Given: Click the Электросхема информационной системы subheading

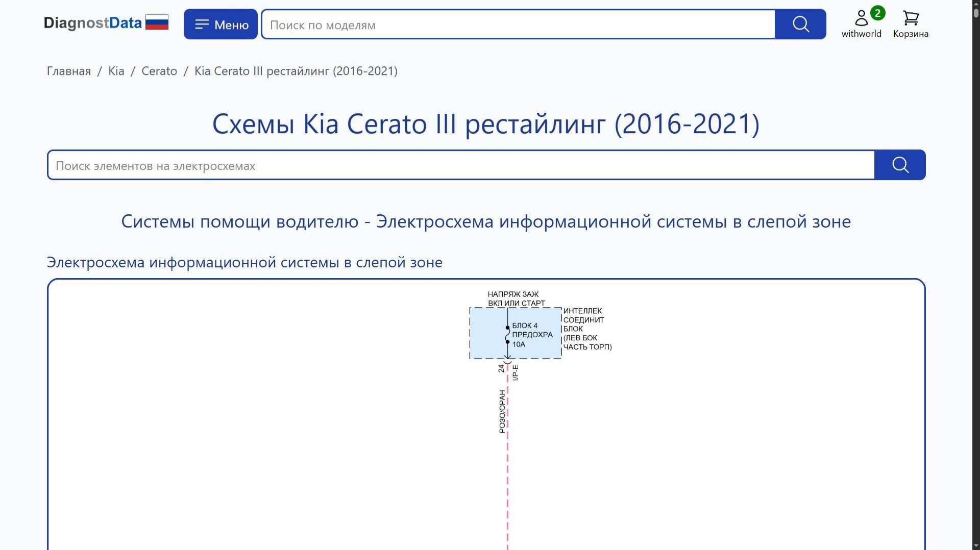Looking at the screenshot, I should [x=244, y=262].
